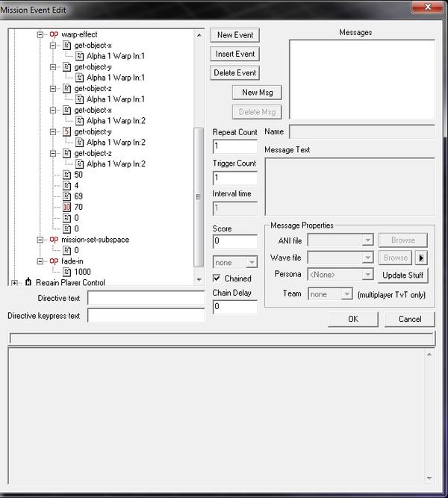This screenshot has height=498, width=448.
Task: Click the Directive text input field
Action: pyautogui.click(x=146, y=298)
